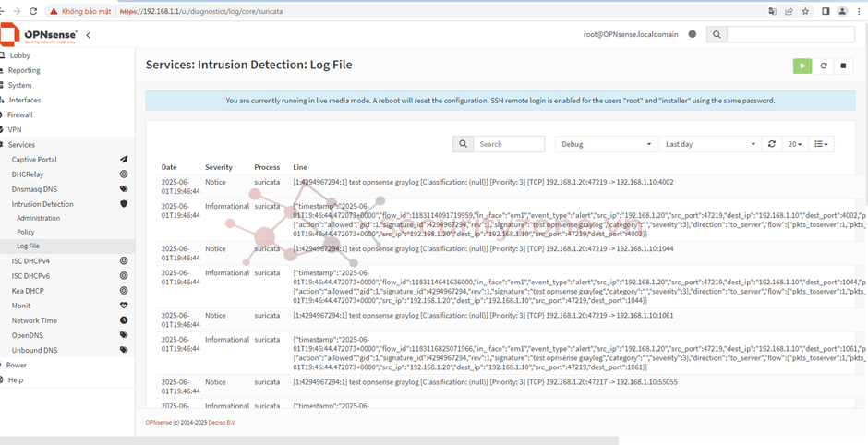868x445 pixels.
Task: Open the browser side panel icon
Action: click(x=826, y=11)
